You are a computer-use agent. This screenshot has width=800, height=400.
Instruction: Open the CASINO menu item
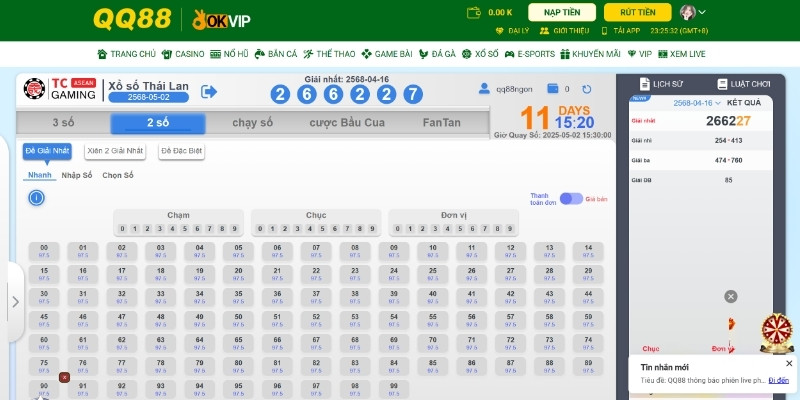point(183,54)
